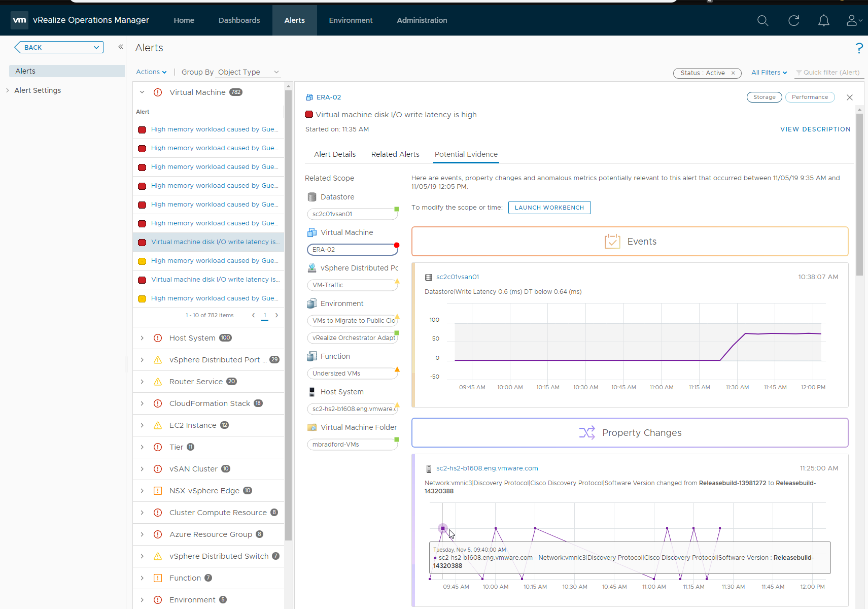Open the Group By Object Type dropdown
Screen dimensions: 868x609
(x=248, y=72)
